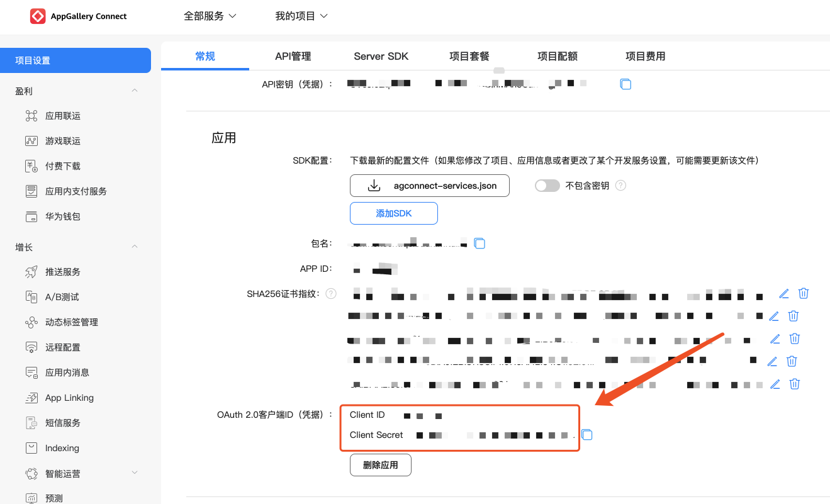Open the 游戏联运 sidebar icon

click(x=31, y=141)
